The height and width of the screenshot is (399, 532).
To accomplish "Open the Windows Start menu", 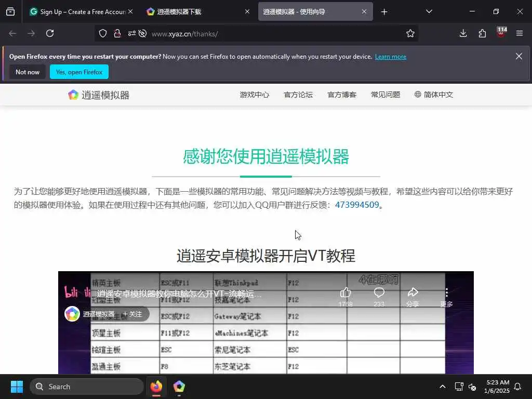I will tap(17, 387).
